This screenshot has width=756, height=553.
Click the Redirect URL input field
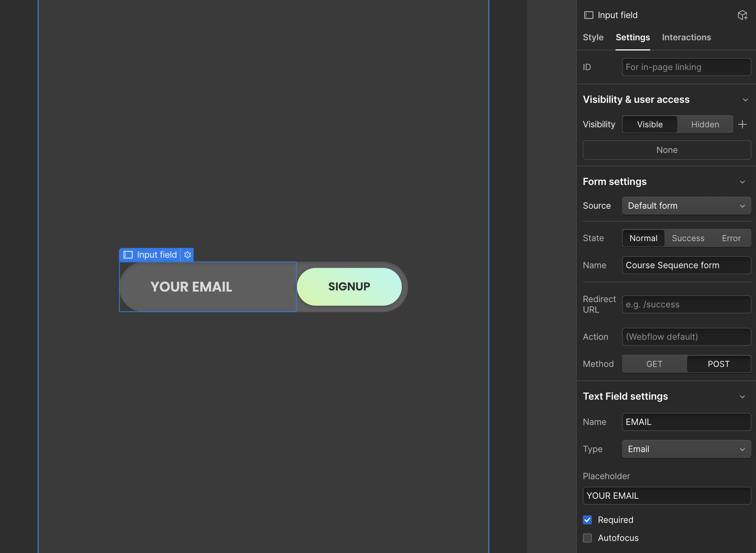(686, 304)
